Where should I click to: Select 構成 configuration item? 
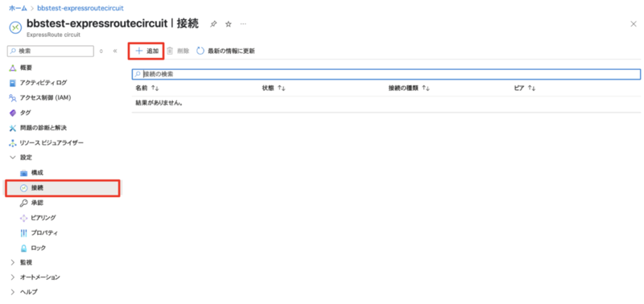coord(37,173)
